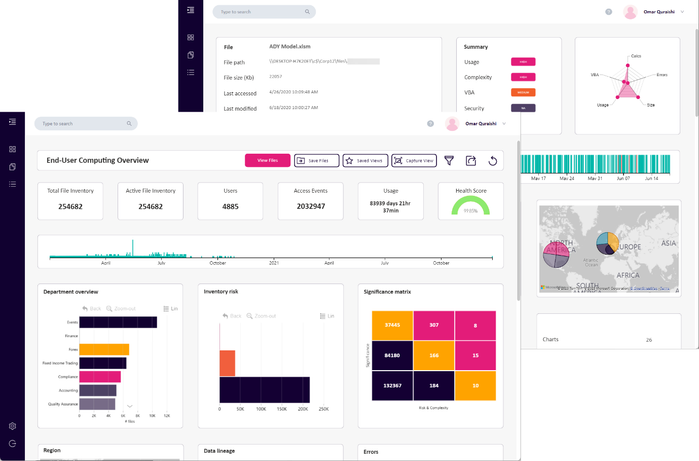
Task: Open the dashboard grid icon in front sidebar
Action: coord(12,149)
